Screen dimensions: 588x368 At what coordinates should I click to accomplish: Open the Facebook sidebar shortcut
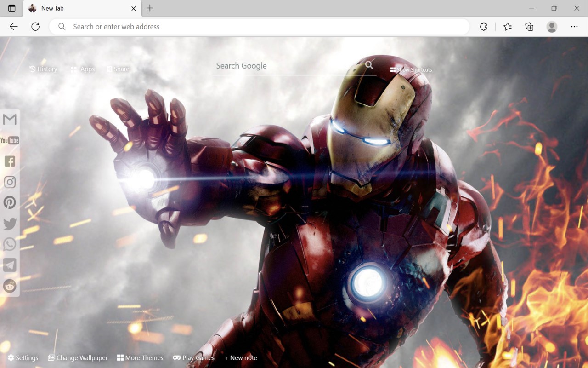click(x=10, y=161)
